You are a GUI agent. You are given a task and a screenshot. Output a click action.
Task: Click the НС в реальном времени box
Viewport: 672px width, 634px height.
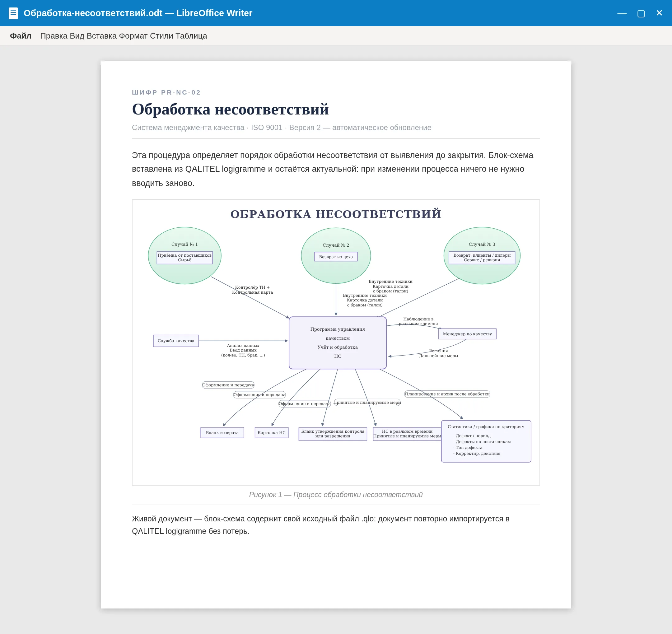[x=407, y=434]
